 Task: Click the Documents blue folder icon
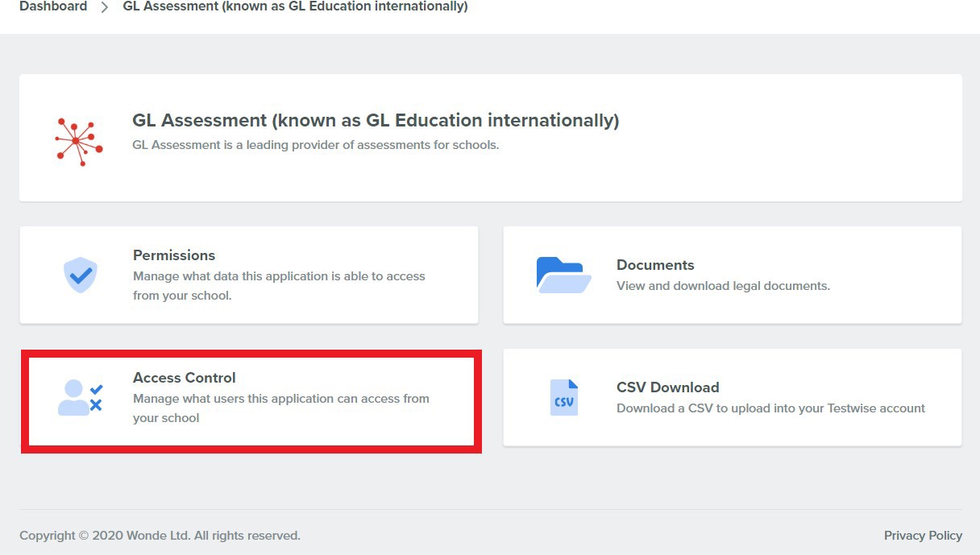point(564,275)
